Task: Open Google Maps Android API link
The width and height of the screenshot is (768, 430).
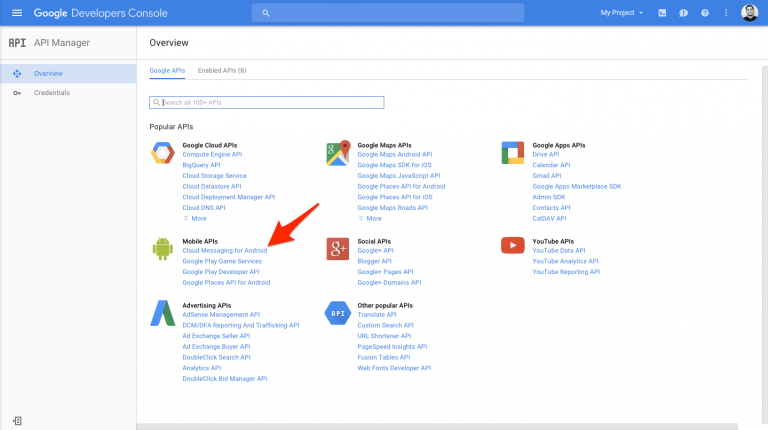Action: tap(395, 154)
